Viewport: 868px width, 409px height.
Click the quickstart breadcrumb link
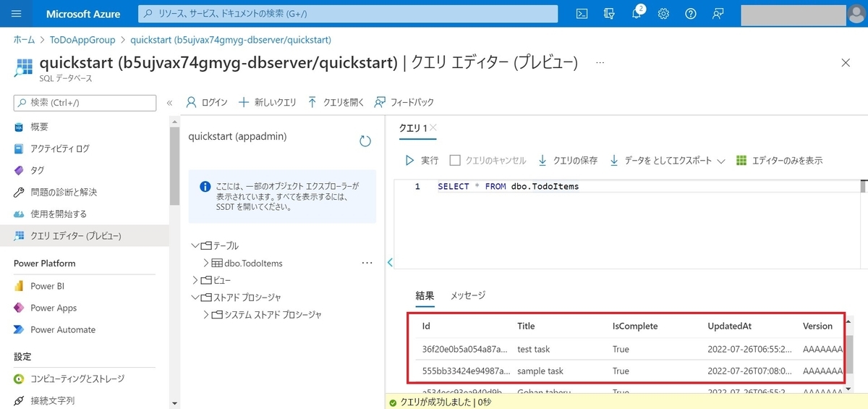[x=231, y=40]
